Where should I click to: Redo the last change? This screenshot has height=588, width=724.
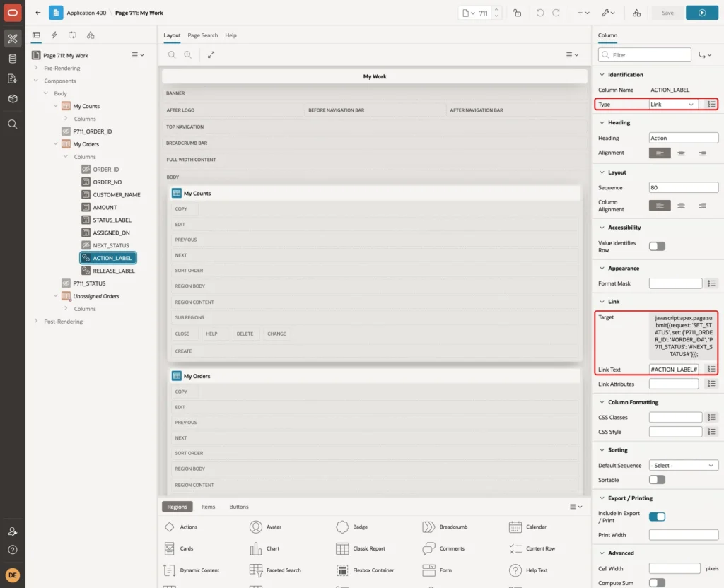pos(556,13)
